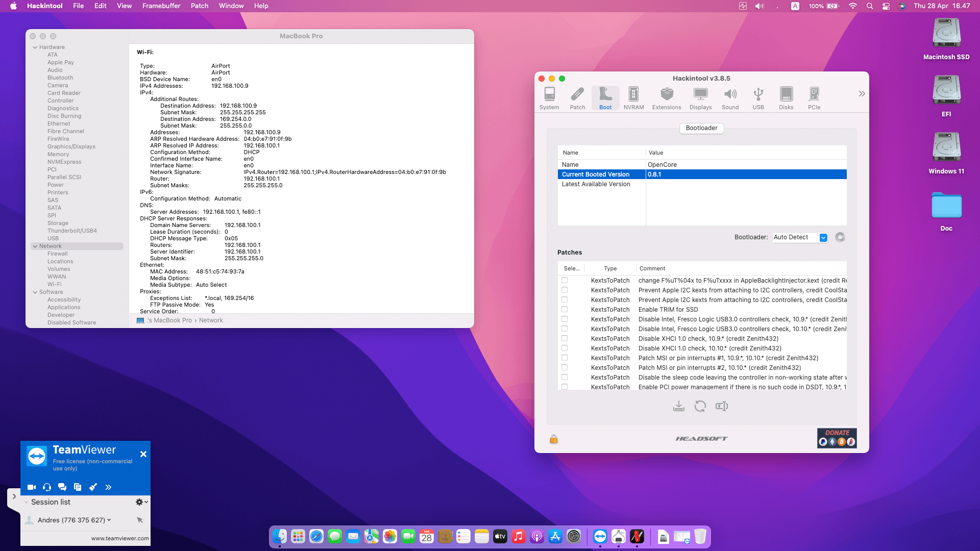980x551 pixels.
Task: Open Hackintool from the Dock
Action: click(x=636, y=536)
